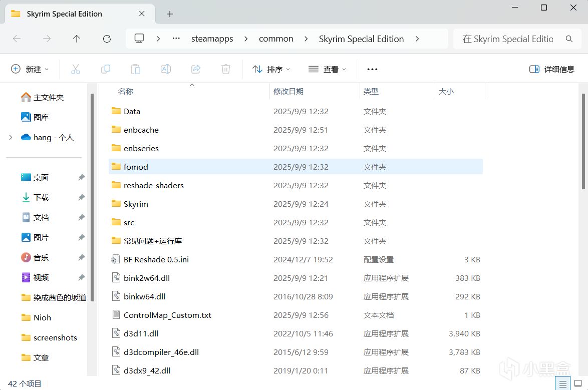This screenshot has height=390, width=588.
Task: Open the toolbar See more ellipsis menu
Action: 372,69
